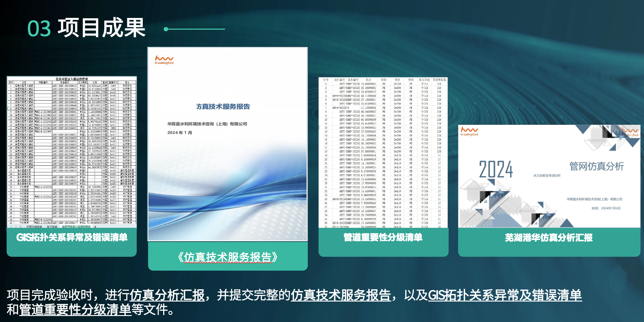The width and height of the screenshot is (644, 322).
Task: Click the previous sheet arrow in spreadsheet
Action: tap(11, 227)
